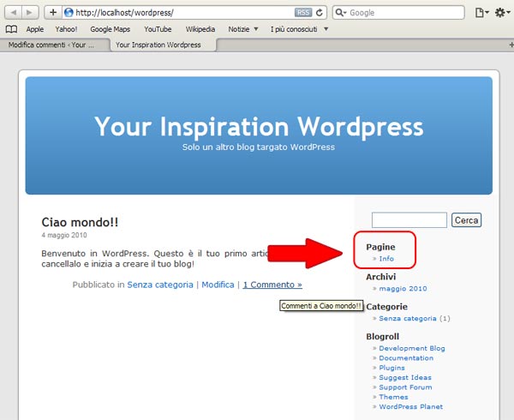Open the WordPress Planet link
This screenshot has width=514, height=420.
[x=410, y=407]
